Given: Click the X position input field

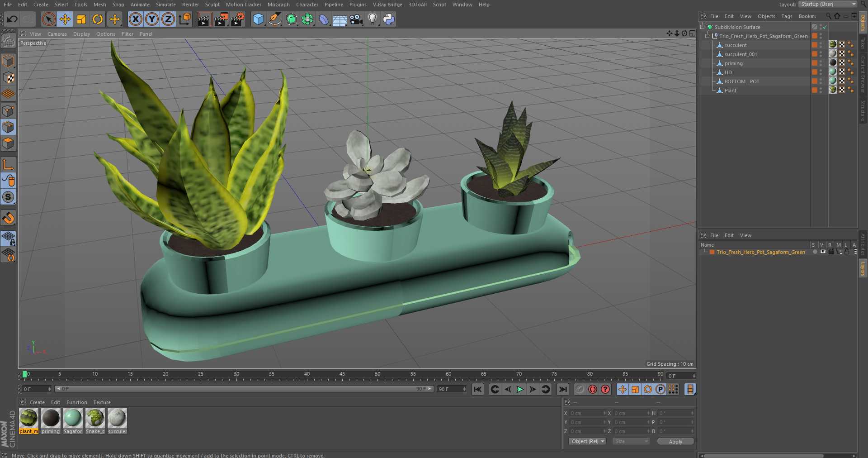Looking at the screenshot, I should [587, 413].
